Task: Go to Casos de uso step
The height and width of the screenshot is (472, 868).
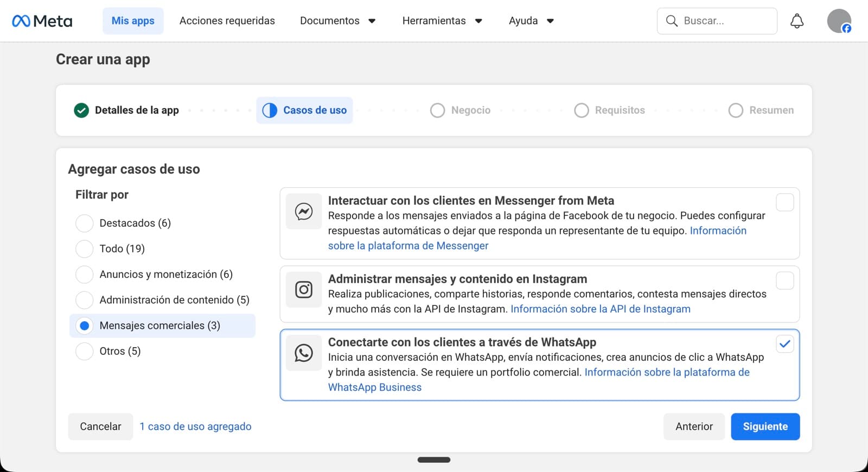Action: (304, 110)
